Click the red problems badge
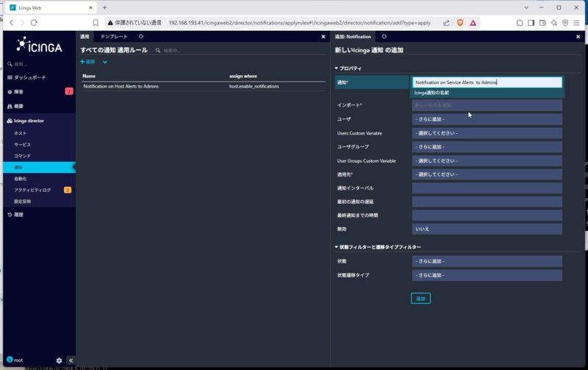The image size is (588, 370). (69, 91)
